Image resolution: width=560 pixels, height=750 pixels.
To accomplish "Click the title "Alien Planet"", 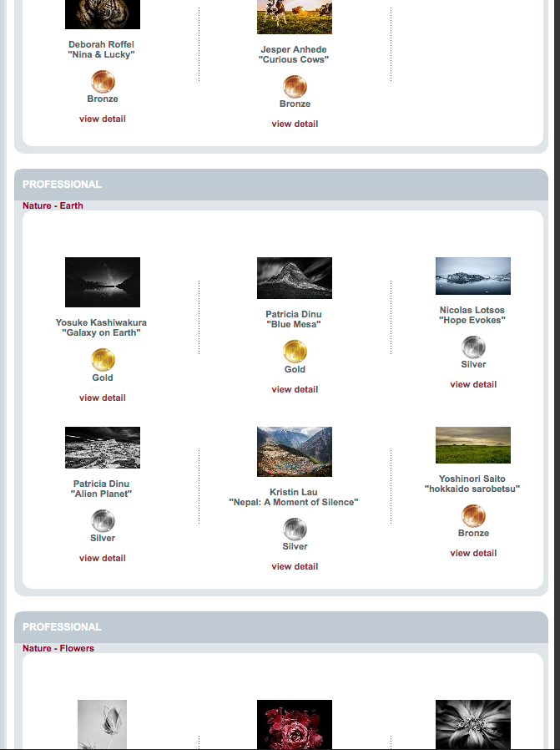I will point(101,494).
